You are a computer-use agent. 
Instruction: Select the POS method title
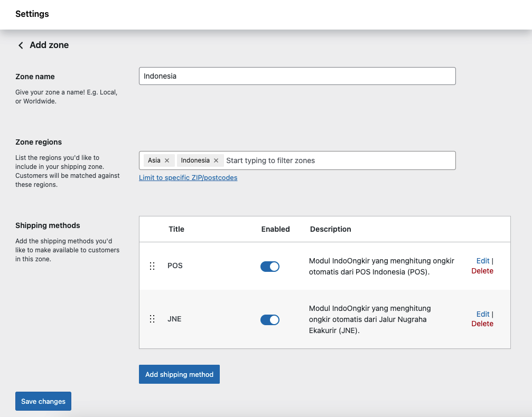click(x=175, y=266)
